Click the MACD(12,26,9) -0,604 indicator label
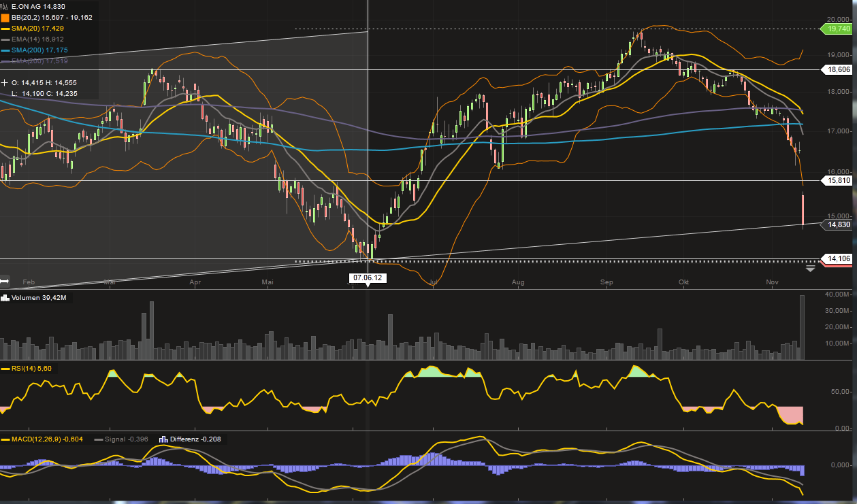857x504 pixels. click(x=47, y=439)
